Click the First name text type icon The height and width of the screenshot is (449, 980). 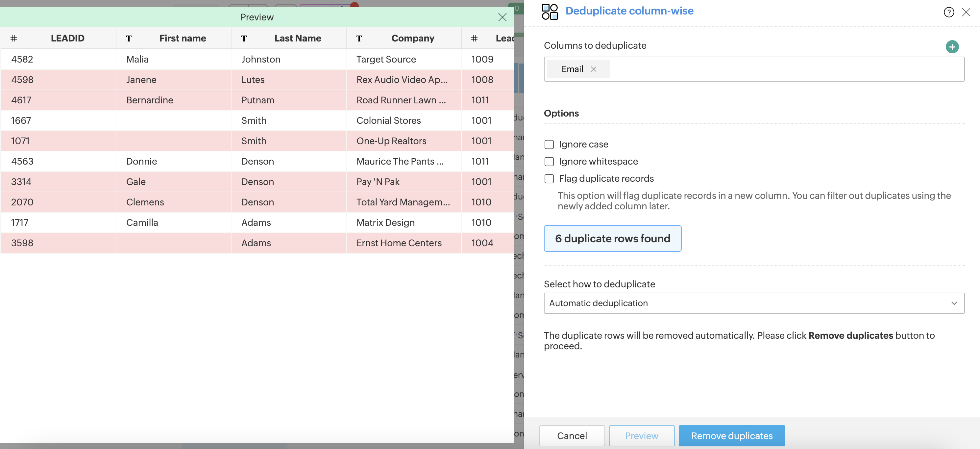[x=129, y=39]
